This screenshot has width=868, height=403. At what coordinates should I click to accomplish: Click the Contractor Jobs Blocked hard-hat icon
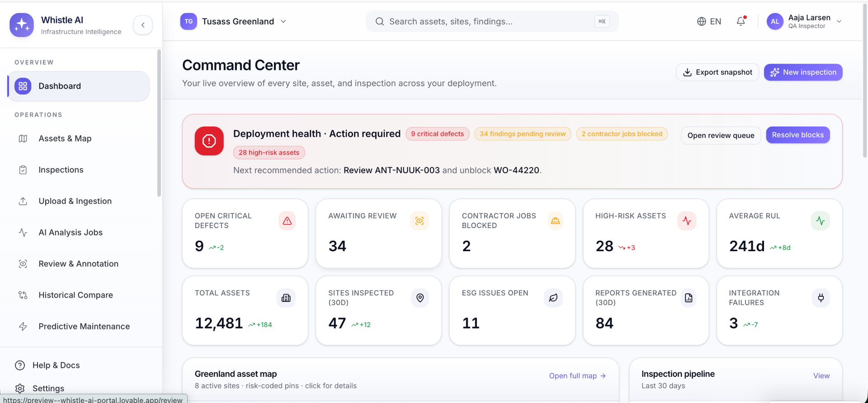555,221
